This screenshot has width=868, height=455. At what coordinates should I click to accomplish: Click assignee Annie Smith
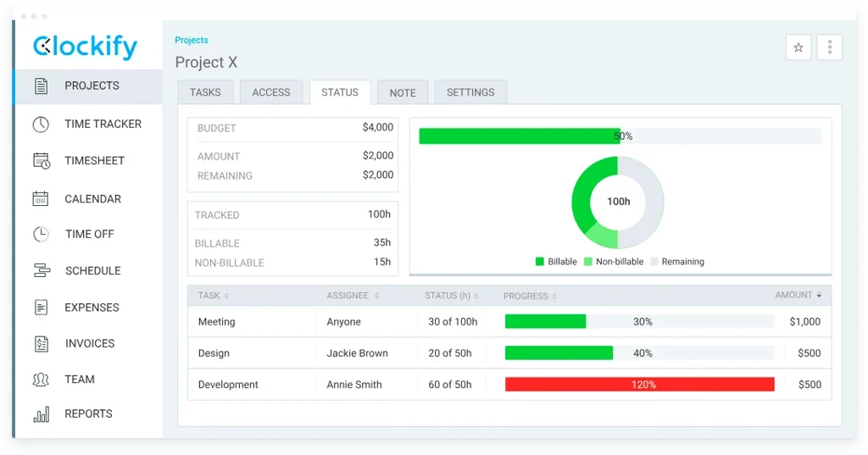tap(354, 384)
